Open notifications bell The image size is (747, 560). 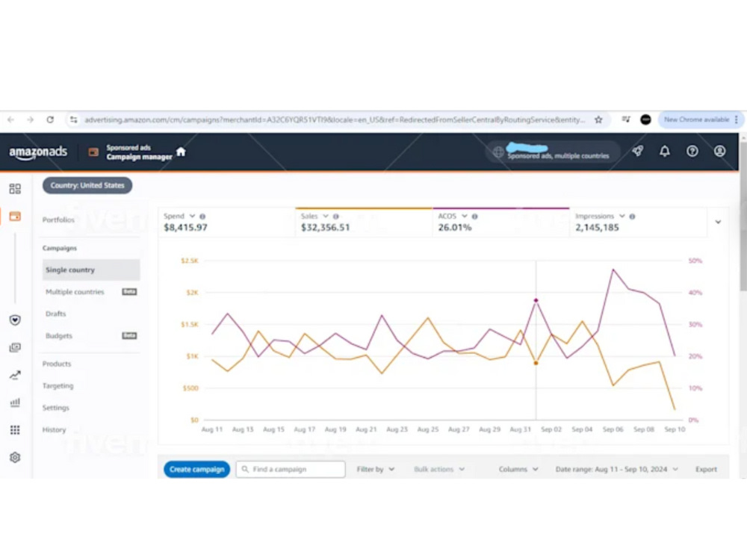click(x=665, y=152)
